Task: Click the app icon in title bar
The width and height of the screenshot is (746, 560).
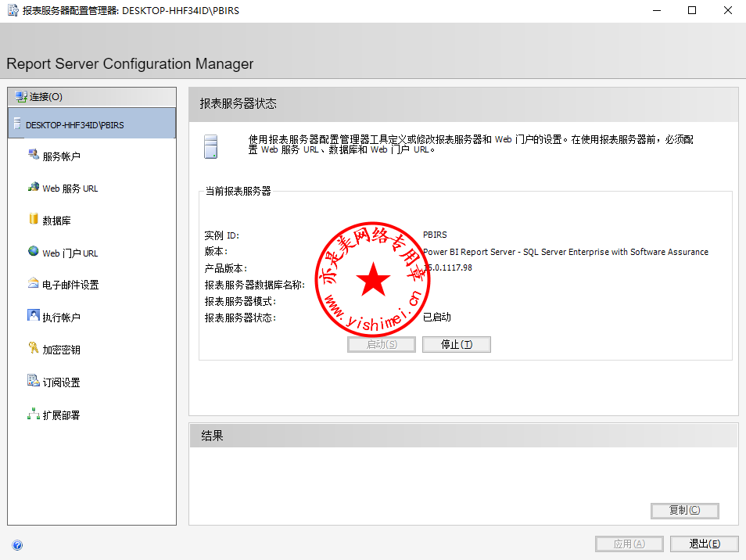Action: (x=13, y=10)
